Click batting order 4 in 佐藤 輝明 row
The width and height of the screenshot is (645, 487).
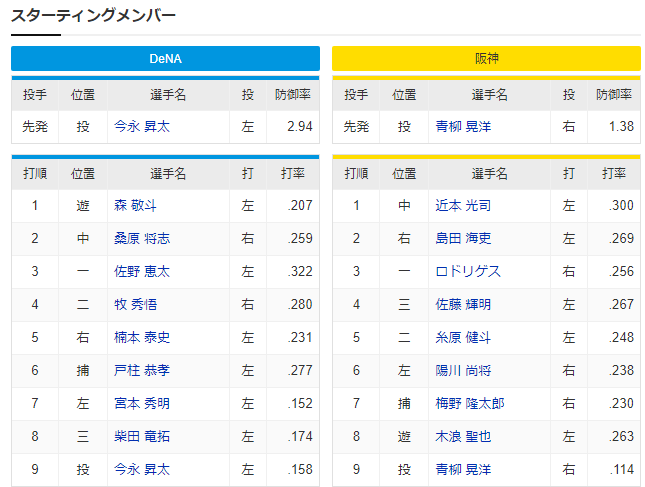pyautogui.click(x=356, y=304)
